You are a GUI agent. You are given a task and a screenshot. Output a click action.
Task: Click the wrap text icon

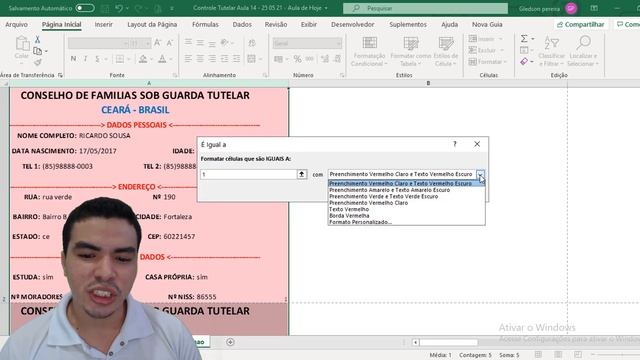pos(252,43)
